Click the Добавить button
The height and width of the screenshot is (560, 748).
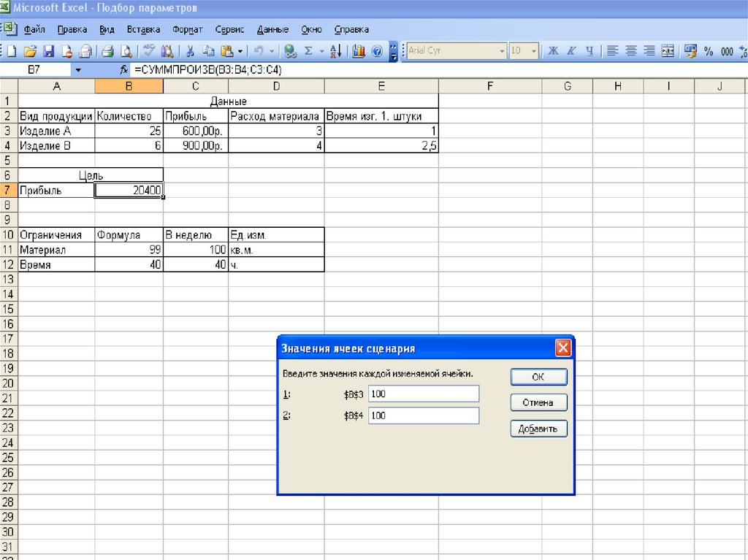(538, 429)
